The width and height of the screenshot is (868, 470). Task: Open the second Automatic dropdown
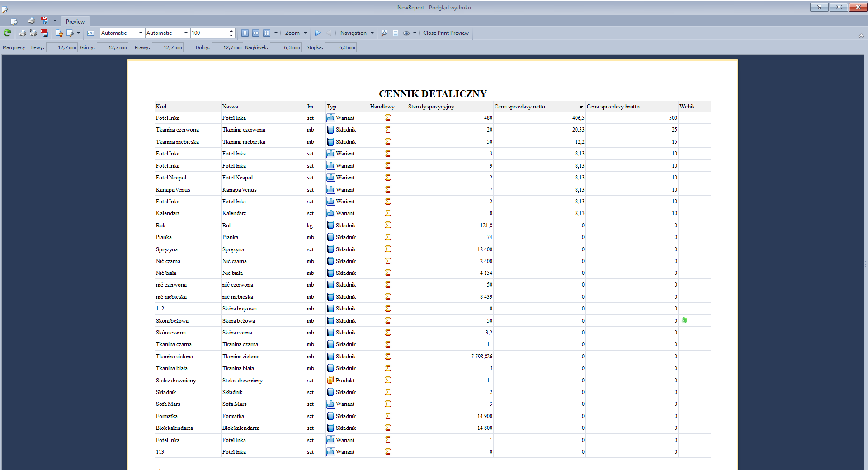pos(186,33)
